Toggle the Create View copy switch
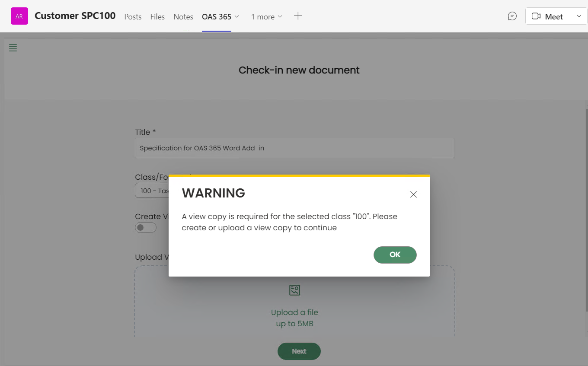588x366 pixels. pyautogui.click(x=146, y=228)
